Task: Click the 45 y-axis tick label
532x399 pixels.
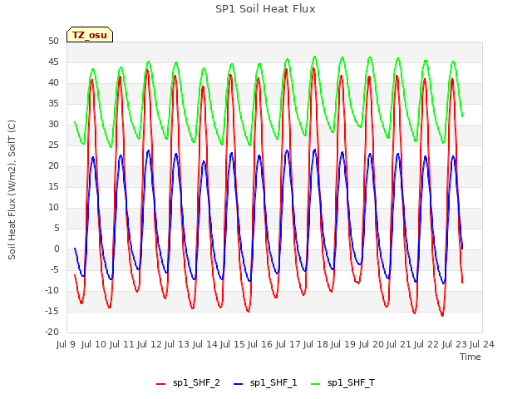Action: (53, 62)
